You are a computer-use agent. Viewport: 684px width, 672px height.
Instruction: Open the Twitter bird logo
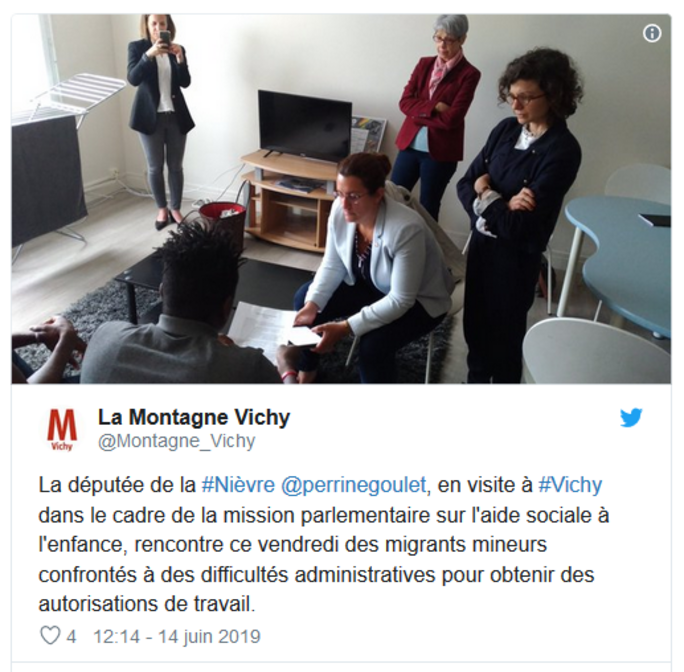631,418
